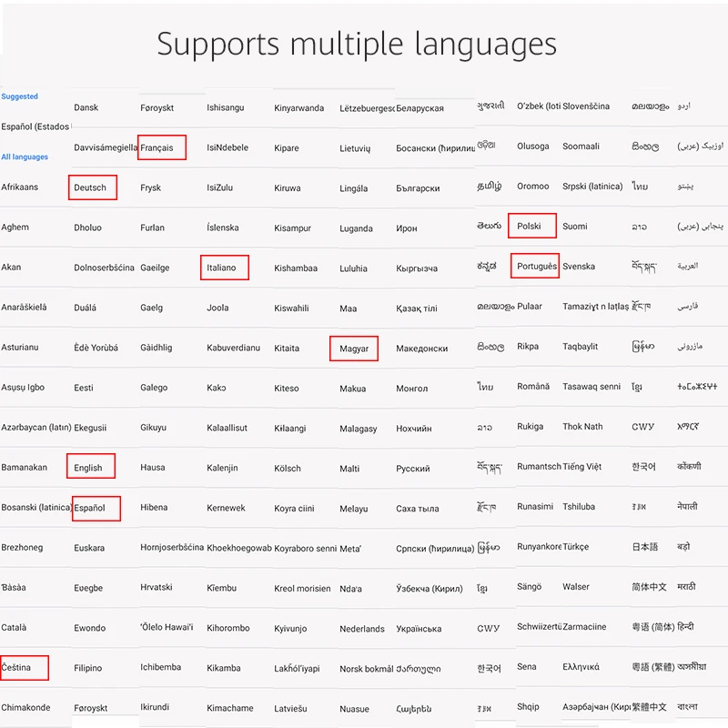Select 日本語 from the language list

click(645, 547)
